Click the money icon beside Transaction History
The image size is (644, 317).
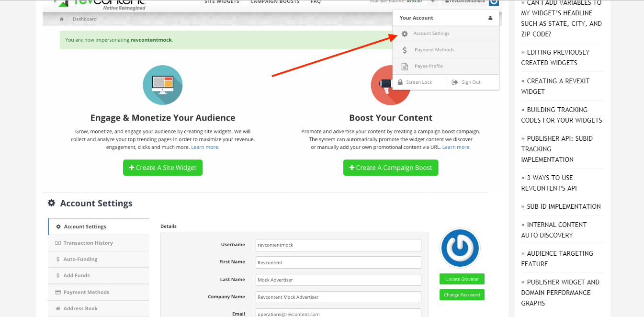coord(58,243)
